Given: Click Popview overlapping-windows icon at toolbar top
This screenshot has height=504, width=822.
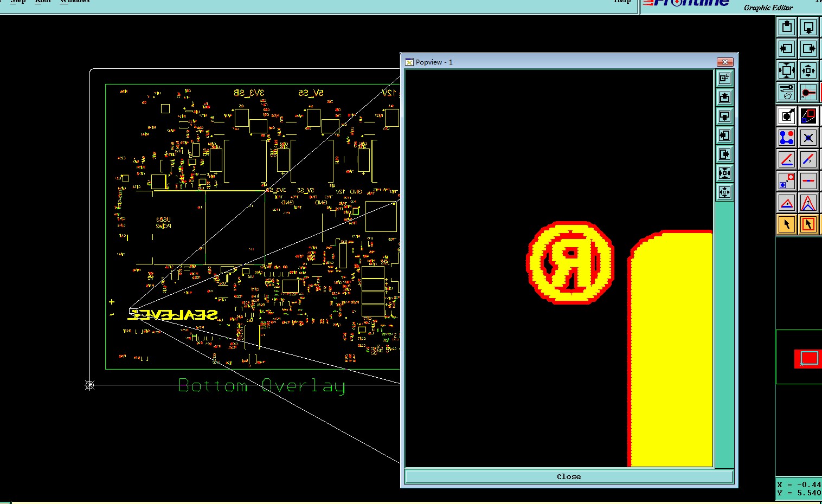Looking at the screenshot, I should pos(724,79).
